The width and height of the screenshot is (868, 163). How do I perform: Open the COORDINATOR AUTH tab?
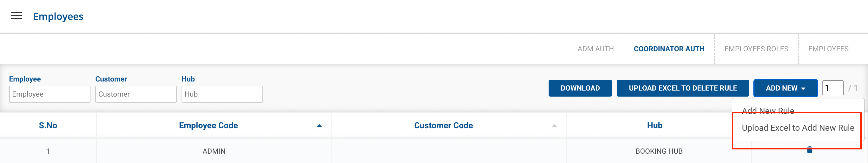point(669,49)
